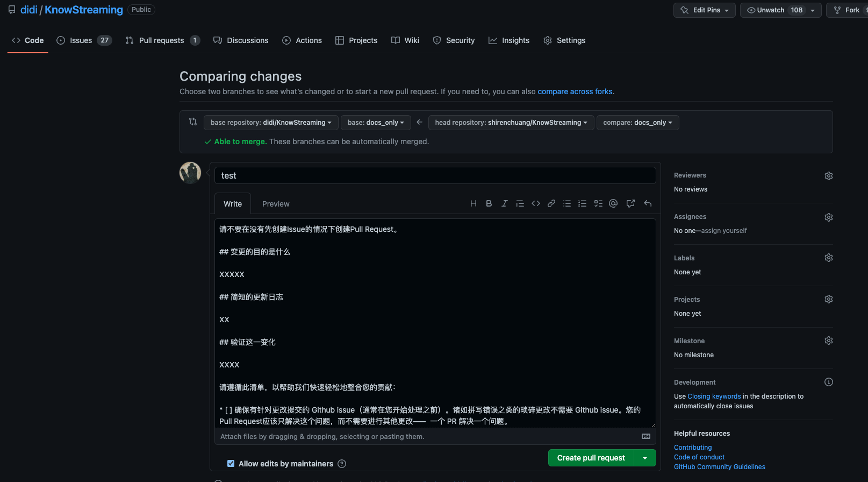
Task: Open base repository dropdown
Action: pos(271,123)
